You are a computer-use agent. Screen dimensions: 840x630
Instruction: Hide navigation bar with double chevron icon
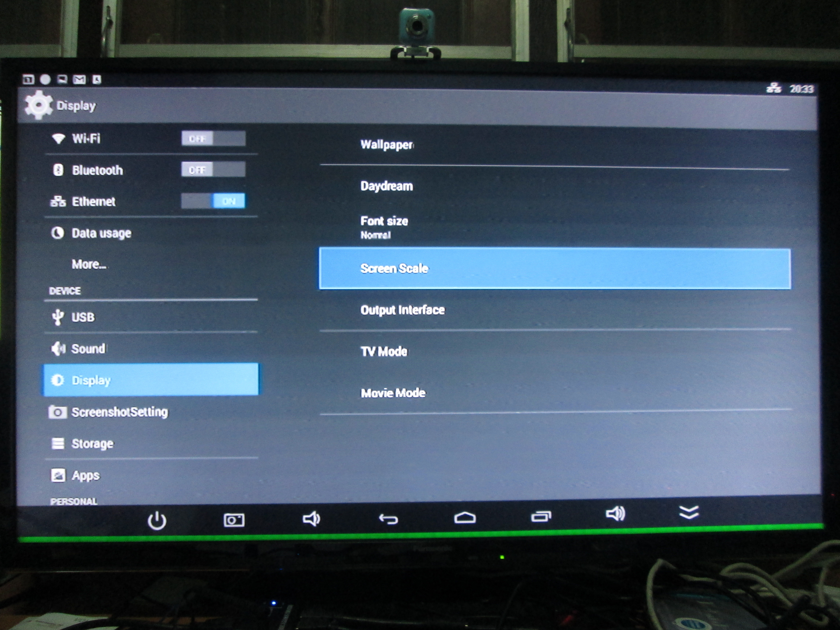tap(689, 512)
